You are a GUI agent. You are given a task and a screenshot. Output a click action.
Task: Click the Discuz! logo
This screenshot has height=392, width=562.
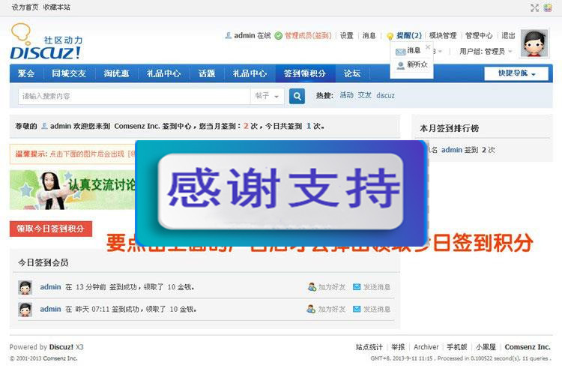coord(46,43)
